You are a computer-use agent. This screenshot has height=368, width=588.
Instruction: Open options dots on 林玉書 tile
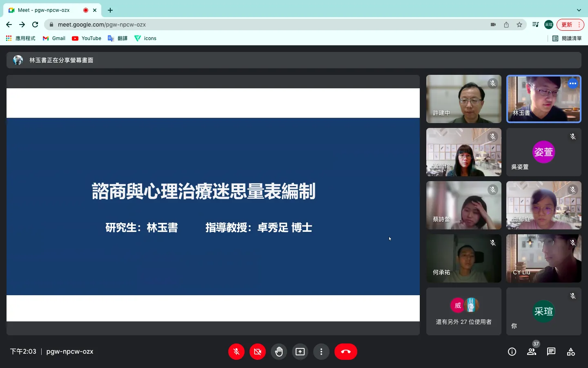pyautogui.click(x=573, y=83)
